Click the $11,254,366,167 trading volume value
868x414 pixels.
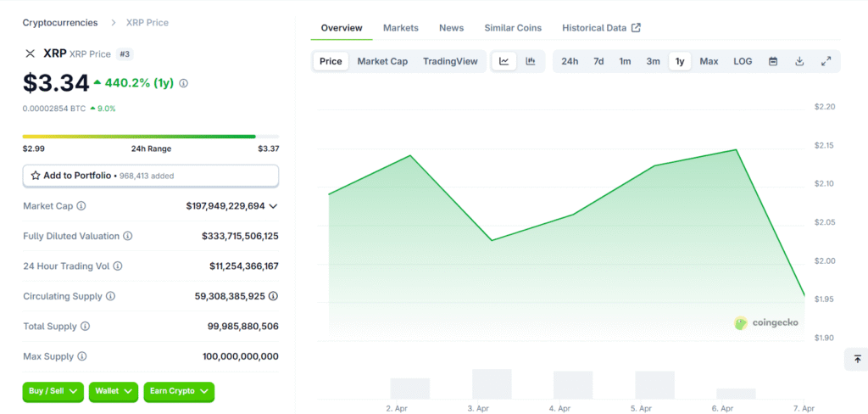click(x=244, y=266)
